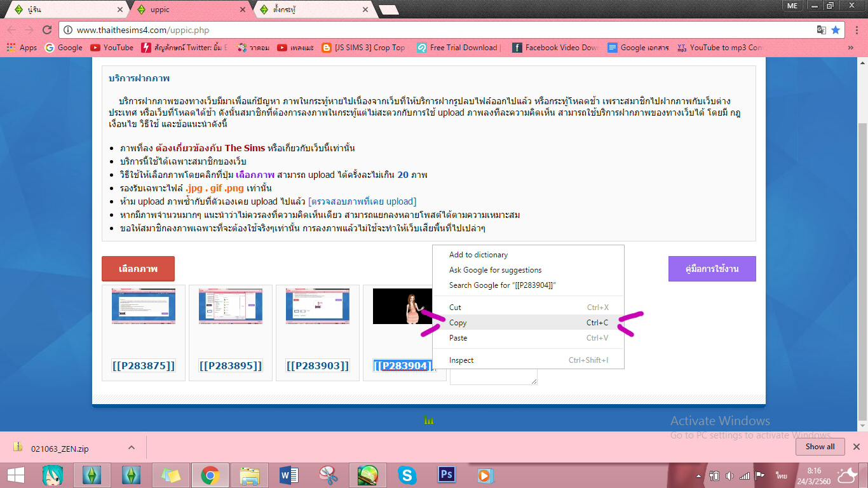Image resolution: width=868 pixels, height=488 pixels.
Task: Open the Free Trial Download bookmark
Action: point(459,48)
